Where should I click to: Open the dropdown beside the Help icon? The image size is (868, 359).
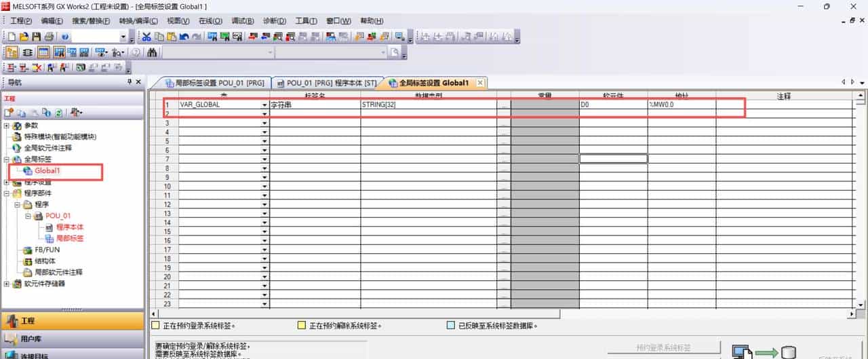point(123,37)
